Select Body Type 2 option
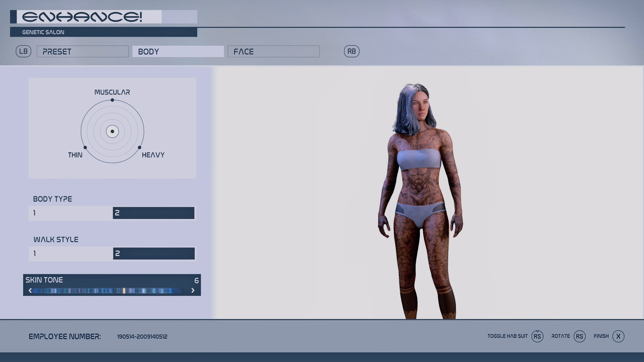 pyautogui.click(x=153, y=213)
